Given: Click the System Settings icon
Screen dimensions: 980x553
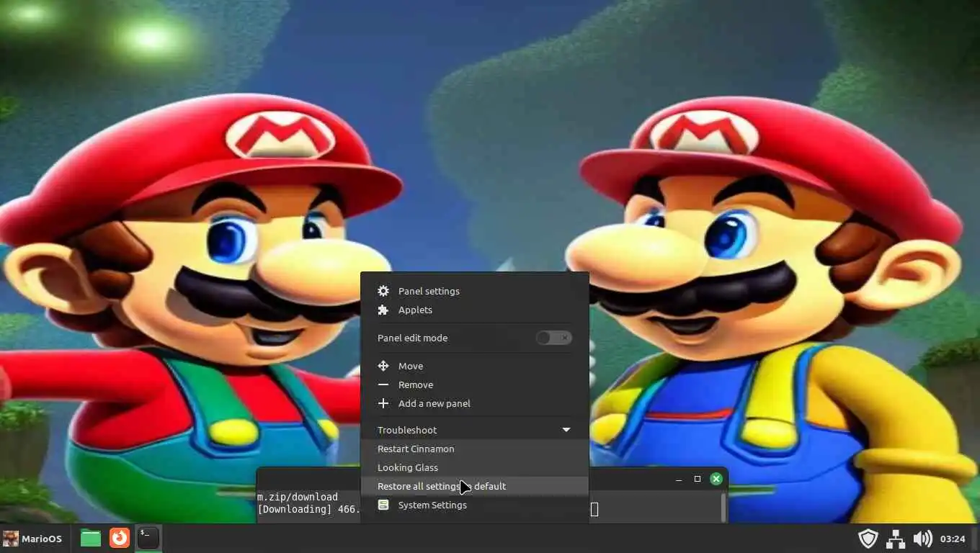Looking at the screenshot, I should (x=383, y=505).
